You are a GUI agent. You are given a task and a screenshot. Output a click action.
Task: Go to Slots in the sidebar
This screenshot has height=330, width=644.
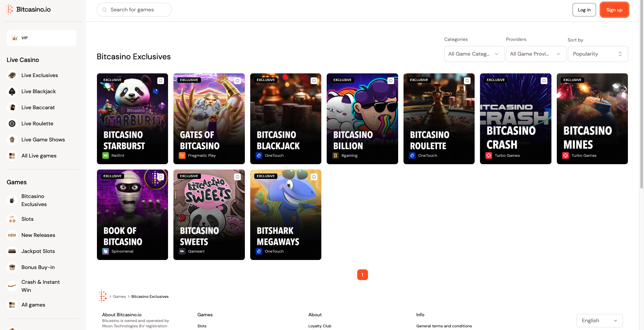point(28,219)
